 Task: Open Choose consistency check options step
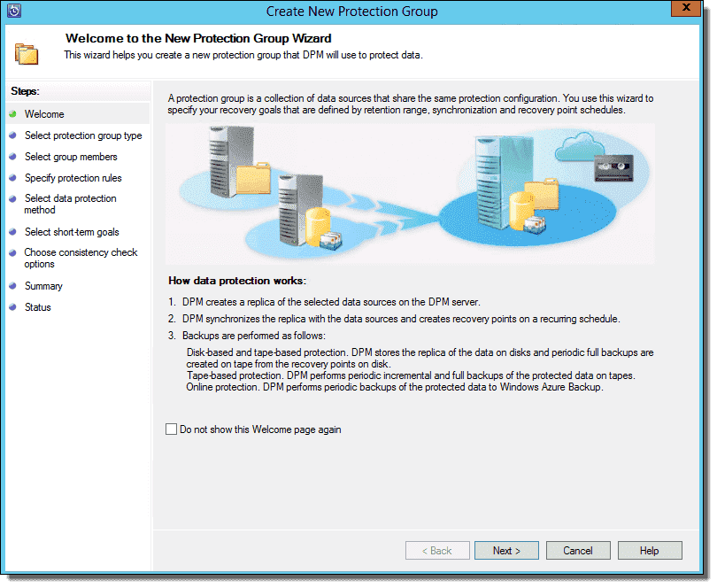(81, 258)
